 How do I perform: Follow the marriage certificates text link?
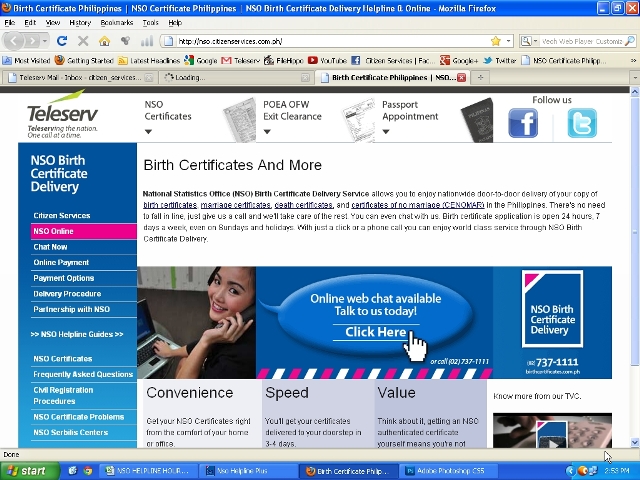pyautogui.click(x=236, y=205)
